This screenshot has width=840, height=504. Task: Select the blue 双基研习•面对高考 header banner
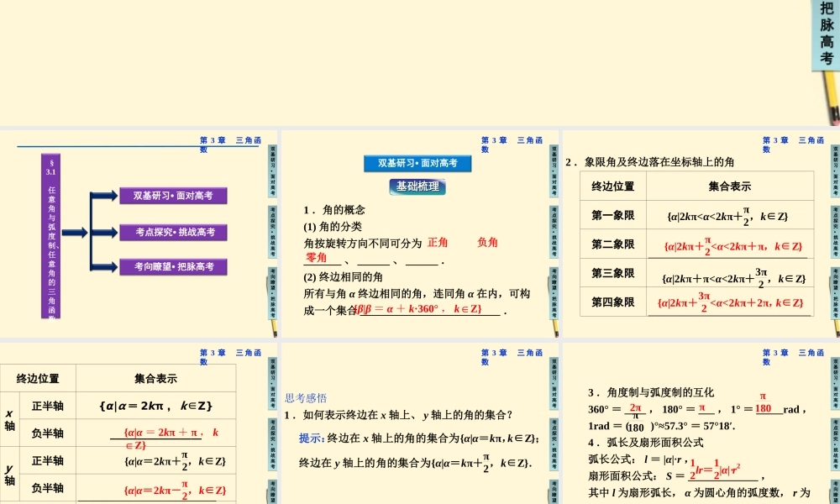tap(417, 163)
